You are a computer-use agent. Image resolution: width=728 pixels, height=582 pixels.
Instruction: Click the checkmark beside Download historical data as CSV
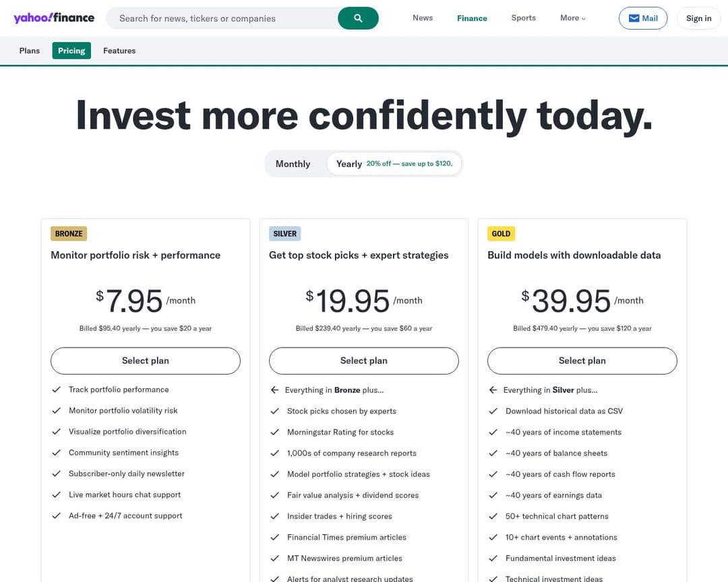pos(493,411)
